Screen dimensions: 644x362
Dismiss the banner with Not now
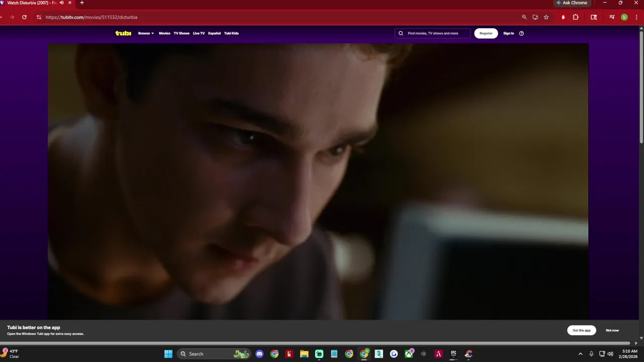tap(612, 330)
